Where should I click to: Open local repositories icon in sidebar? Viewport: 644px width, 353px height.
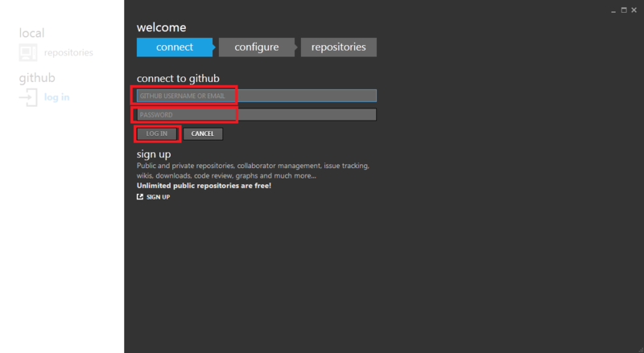click(x=28, y=52)
